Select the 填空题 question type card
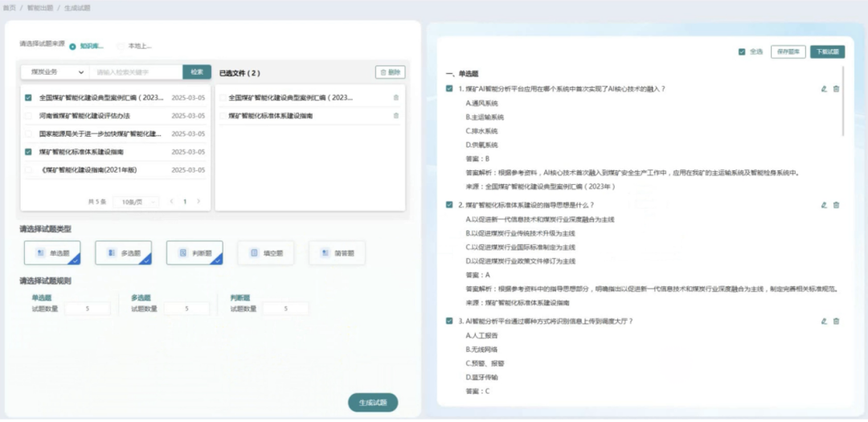 (266, 252)
